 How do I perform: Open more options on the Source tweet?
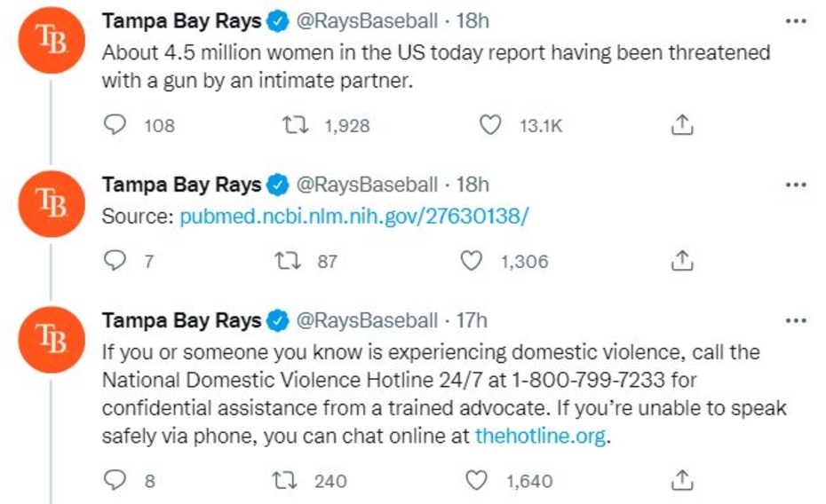tap(796, 185)
